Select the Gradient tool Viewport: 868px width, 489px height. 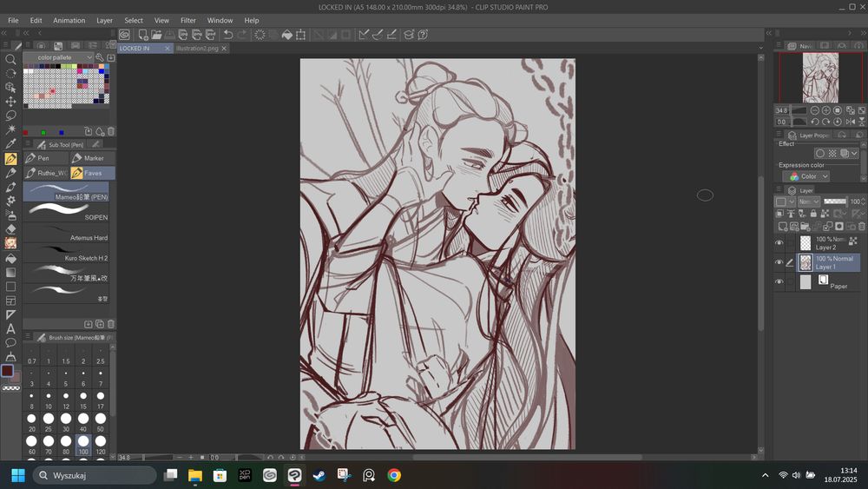pyautogui.click(x=10, y=272)
